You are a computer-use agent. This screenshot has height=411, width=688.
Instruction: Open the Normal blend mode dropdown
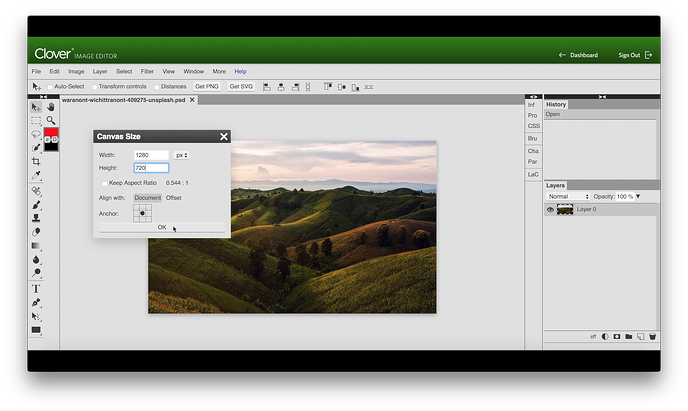[568, 197]
